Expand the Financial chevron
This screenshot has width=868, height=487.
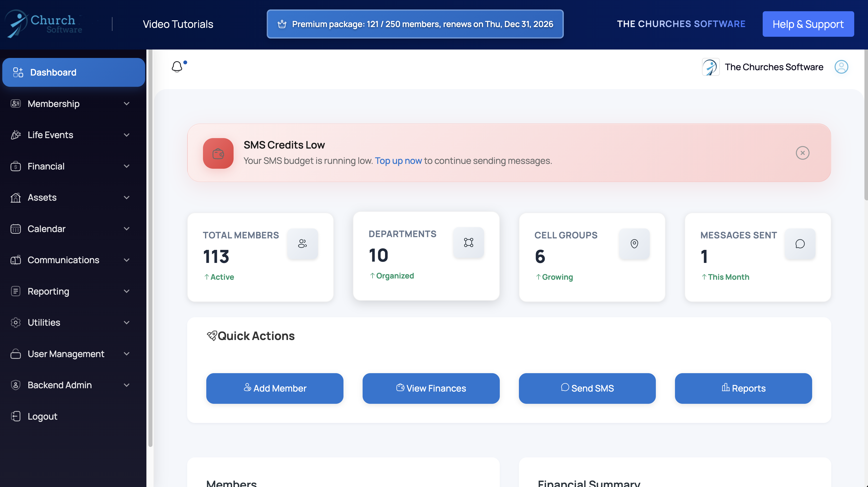[x=127, y=166]
